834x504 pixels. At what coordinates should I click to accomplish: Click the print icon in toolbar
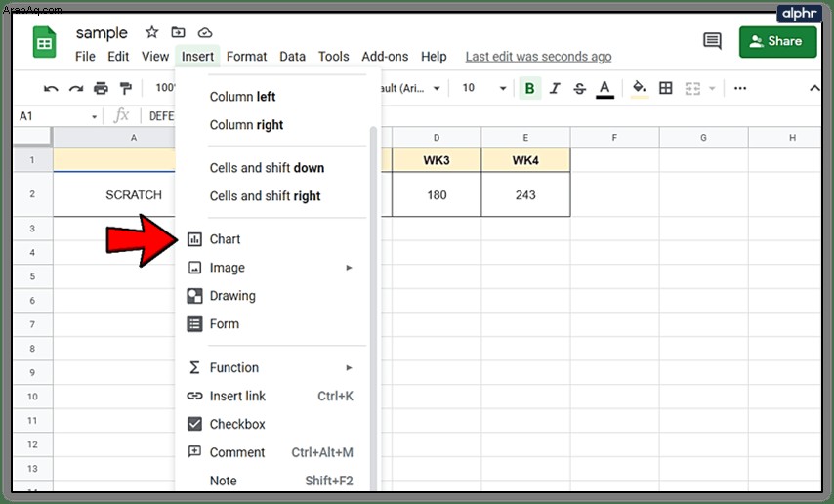(x=101, y=88)
